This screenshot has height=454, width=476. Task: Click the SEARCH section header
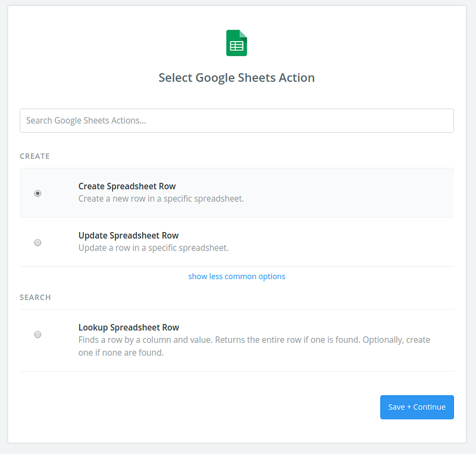35,297
